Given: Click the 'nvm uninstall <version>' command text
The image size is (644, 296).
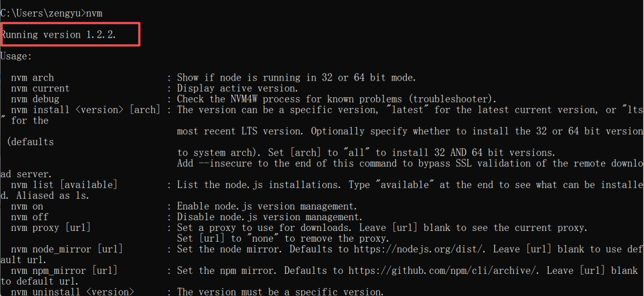Looking at the screenshot, I should tap(72, 292).
